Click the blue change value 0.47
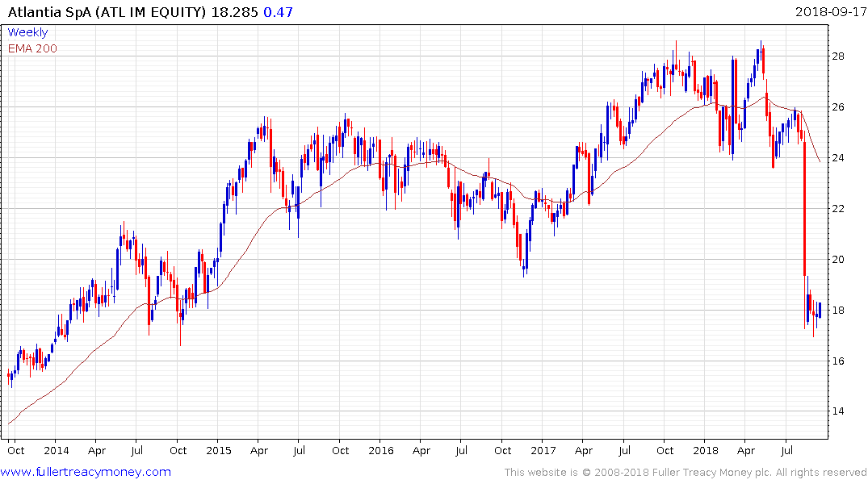The height and width of the screenshot is (484, 868). pyautogui.click(x=278, y=12)
